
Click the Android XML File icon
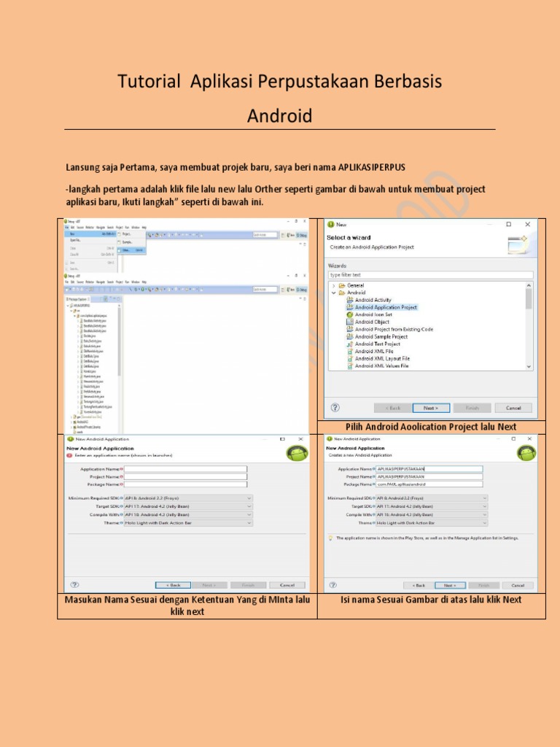tap(349, 351)
